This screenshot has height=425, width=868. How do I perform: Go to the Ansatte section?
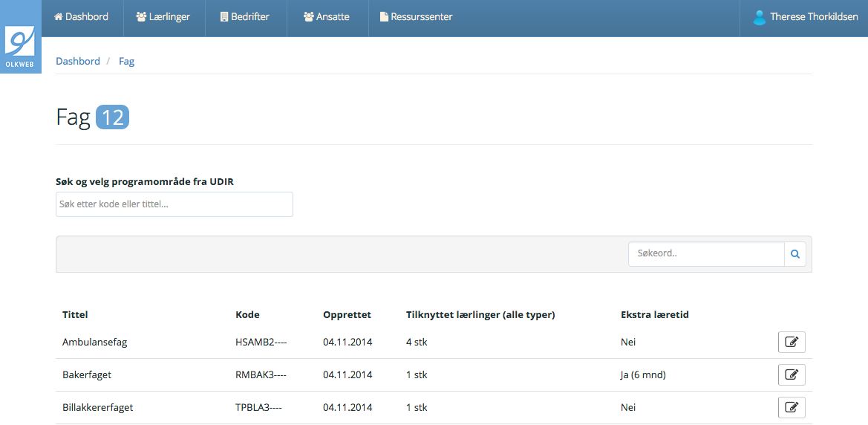327,17
